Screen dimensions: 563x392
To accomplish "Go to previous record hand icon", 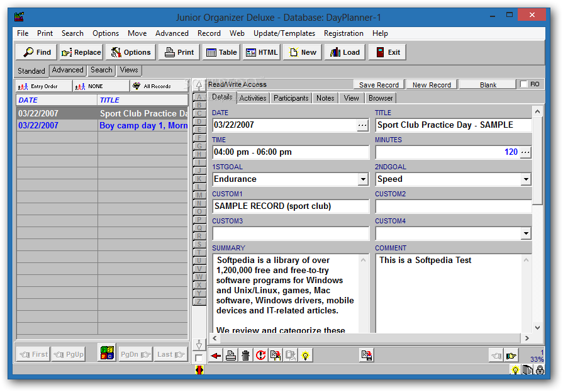I will [x=496, y=356].
